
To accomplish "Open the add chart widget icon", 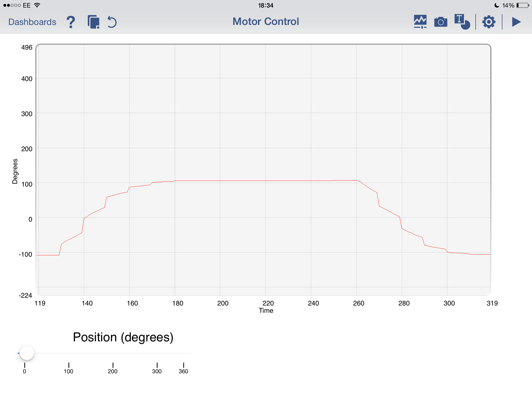I will [x=420, y=22].
